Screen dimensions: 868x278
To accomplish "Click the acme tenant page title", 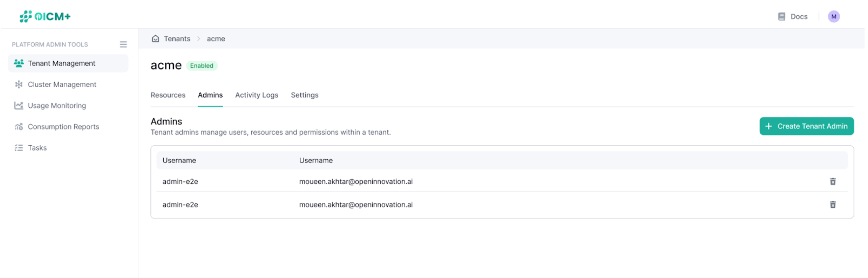I will click(x=166, y=65).
